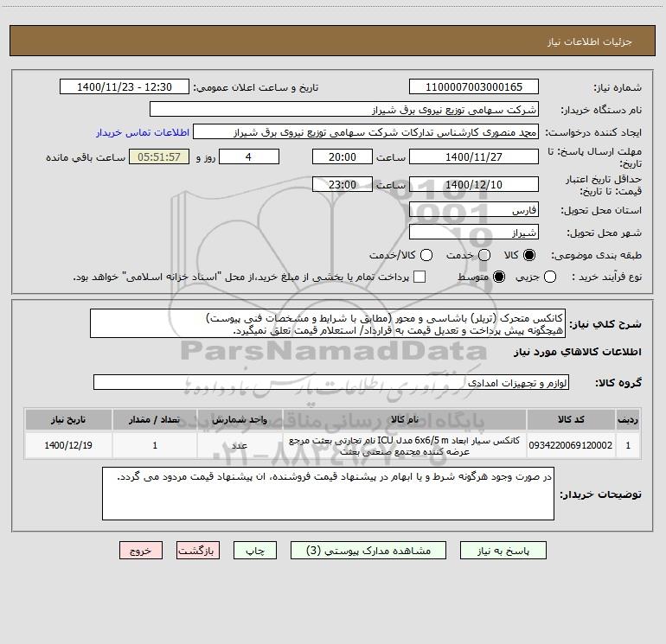Click the تاریخ نیاز column header
This screenshot has width=666, height=644.
coord(68,419)
